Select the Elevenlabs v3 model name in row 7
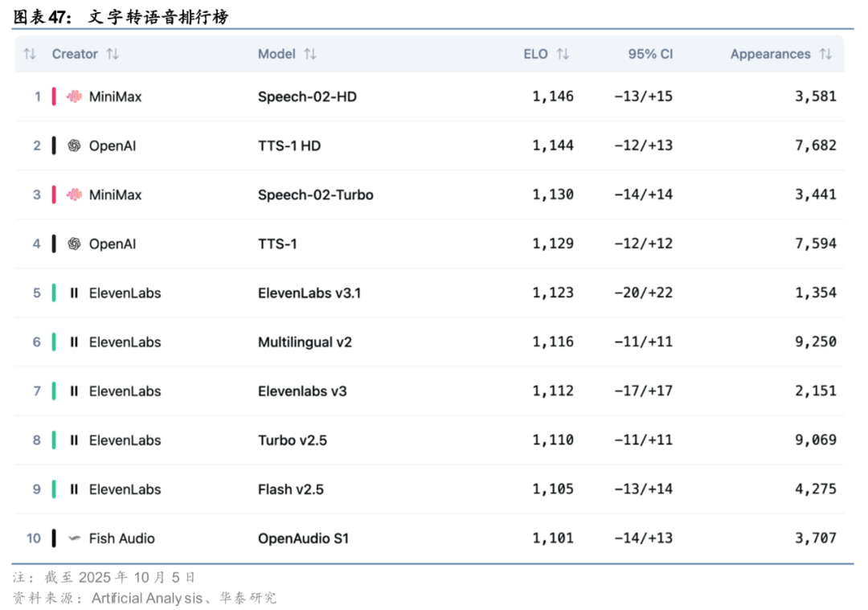The height and width of the screenshot is (610, 868). tap(302, 391)
